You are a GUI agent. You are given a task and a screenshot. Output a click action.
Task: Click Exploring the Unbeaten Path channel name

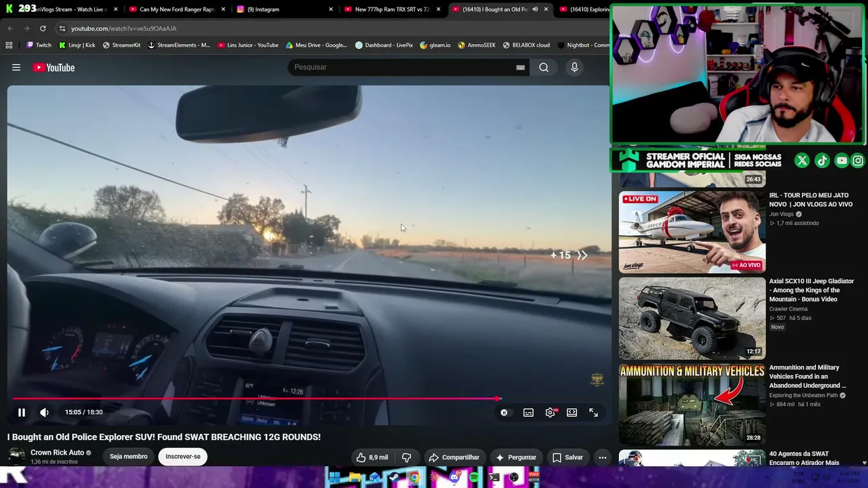tap(803, 395)
